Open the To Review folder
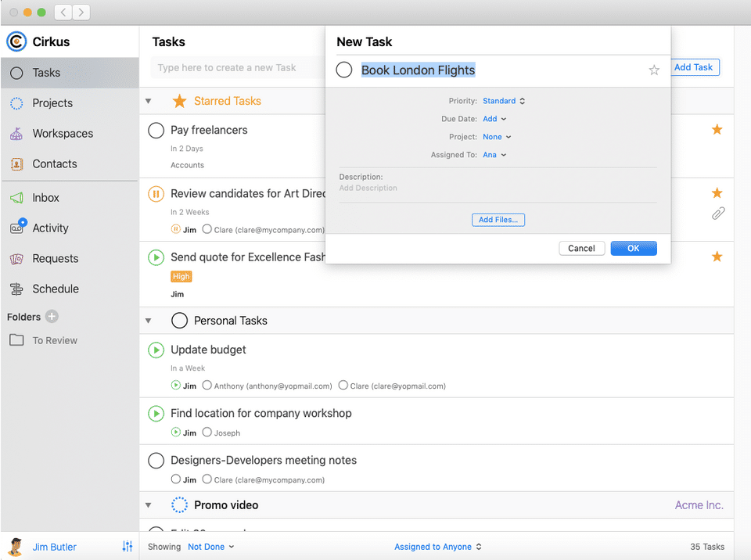The width and height of the screenshot is (751, 560). pyautogui.click(x=55, y=340)
